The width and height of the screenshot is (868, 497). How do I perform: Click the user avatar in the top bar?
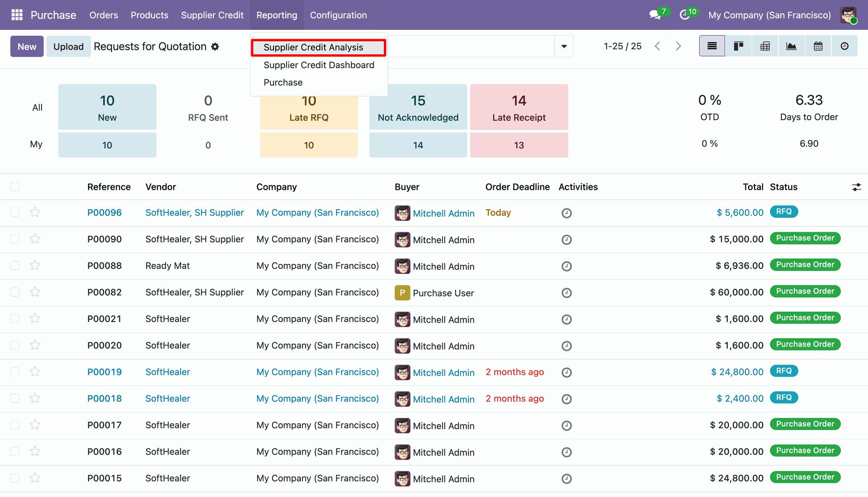click(x=848, y=15)
